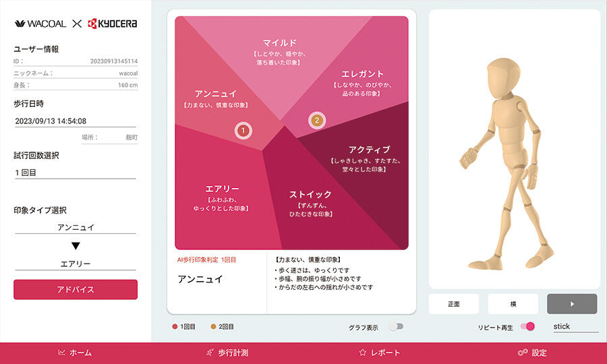Open the stick model dropdown
The image size is (607, 364).
[x=576, y=326]
